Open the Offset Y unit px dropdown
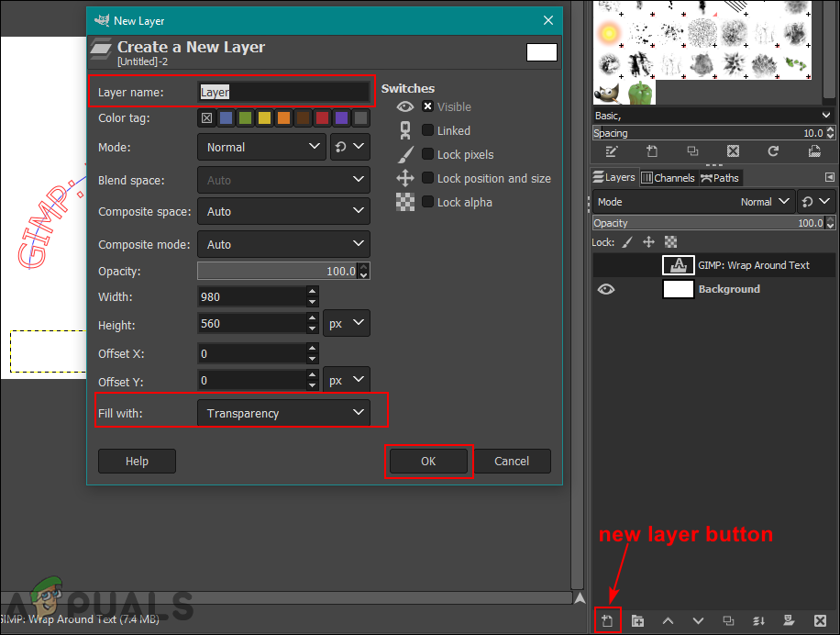This screenshot has width=840, height=635. point(346,381)
